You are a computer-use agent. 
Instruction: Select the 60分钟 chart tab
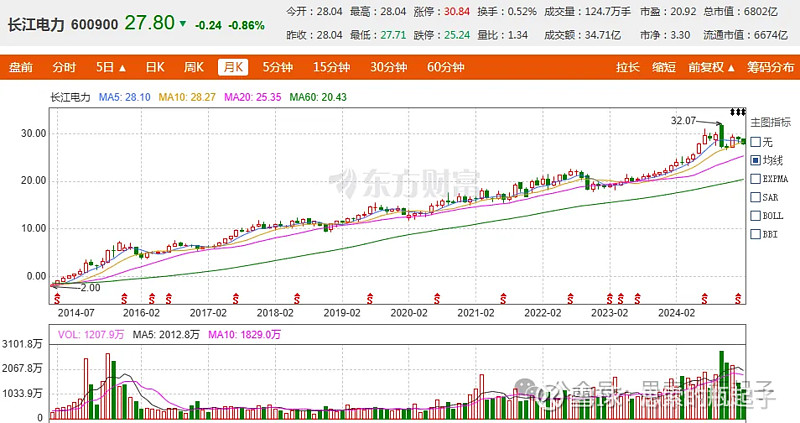[445, 67]
